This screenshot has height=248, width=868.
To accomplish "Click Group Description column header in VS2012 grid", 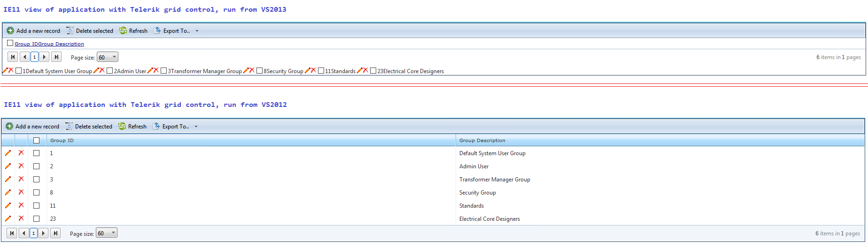I will tap(482, 140).
